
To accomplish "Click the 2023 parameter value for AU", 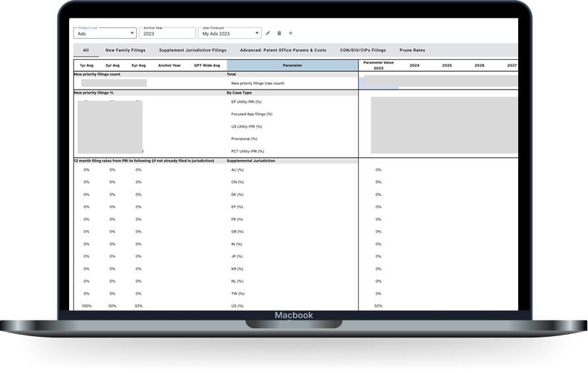I will 379,170.
